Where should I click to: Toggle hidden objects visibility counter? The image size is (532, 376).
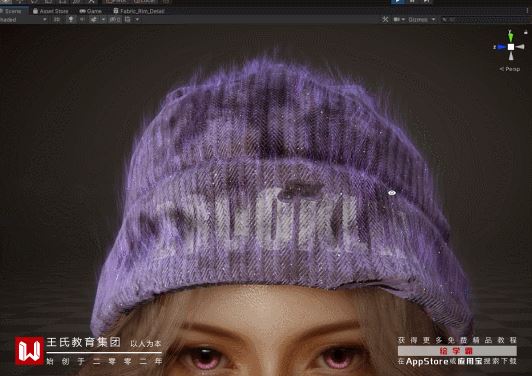tap(115, 20)
